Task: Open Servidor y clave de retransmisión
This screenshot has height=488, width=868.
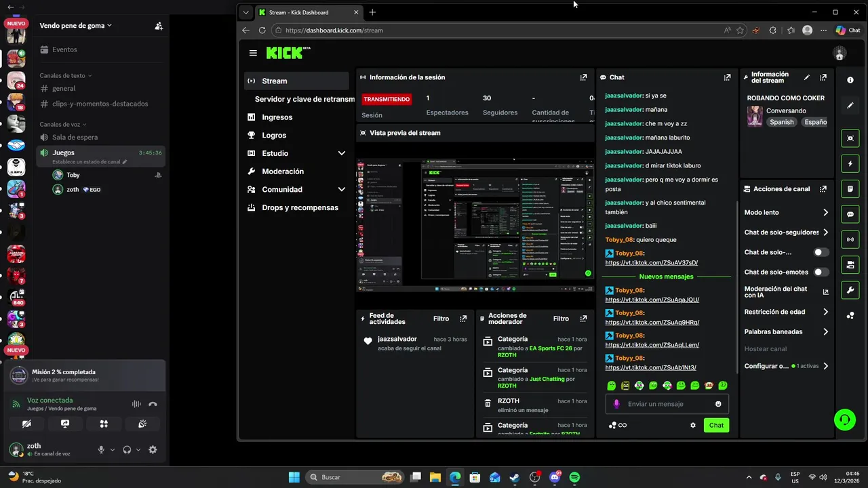Action: (304, 99)
